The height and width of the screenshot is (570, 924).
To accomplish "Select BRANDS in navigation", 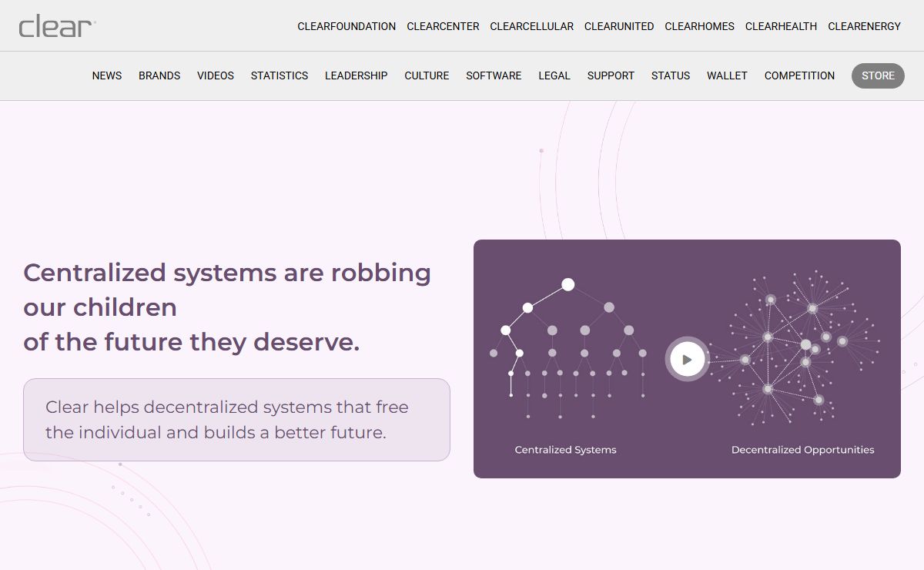I will click(x=159, y=75).
